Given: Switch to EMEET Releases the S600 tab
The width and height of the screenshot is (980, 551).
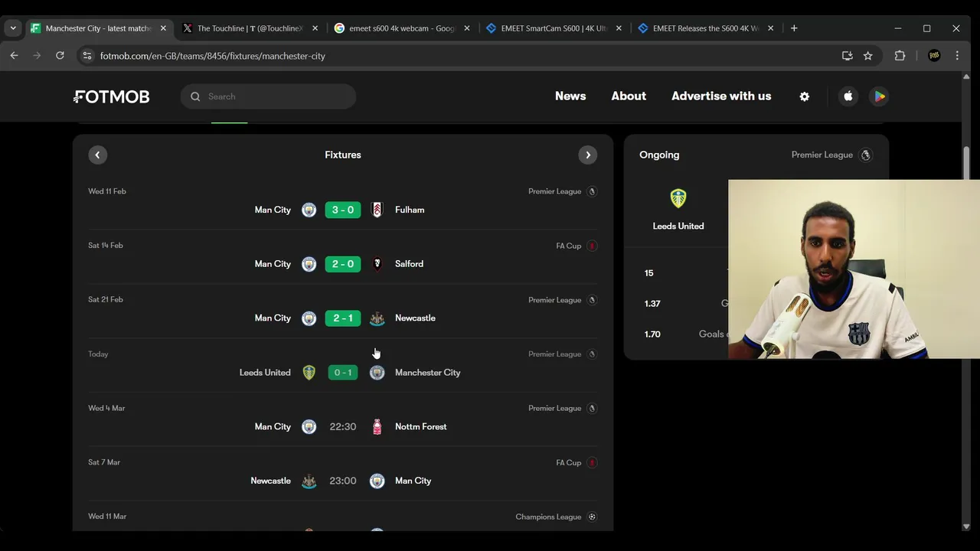Looking at the screenshot, I should pyautogui.click(x=705, y=28).
